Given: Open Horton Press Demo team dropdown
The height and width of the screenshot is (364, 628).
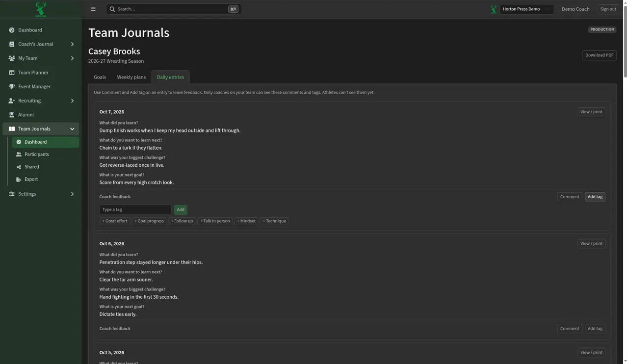Looking at the screenshot, I should [526, 9].
